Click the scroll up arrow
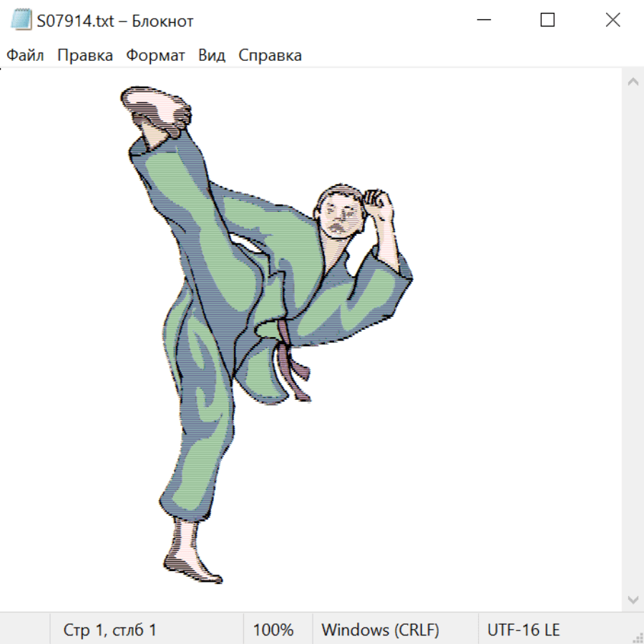Viewport: 644px width, 644px height. coord(633,82)
